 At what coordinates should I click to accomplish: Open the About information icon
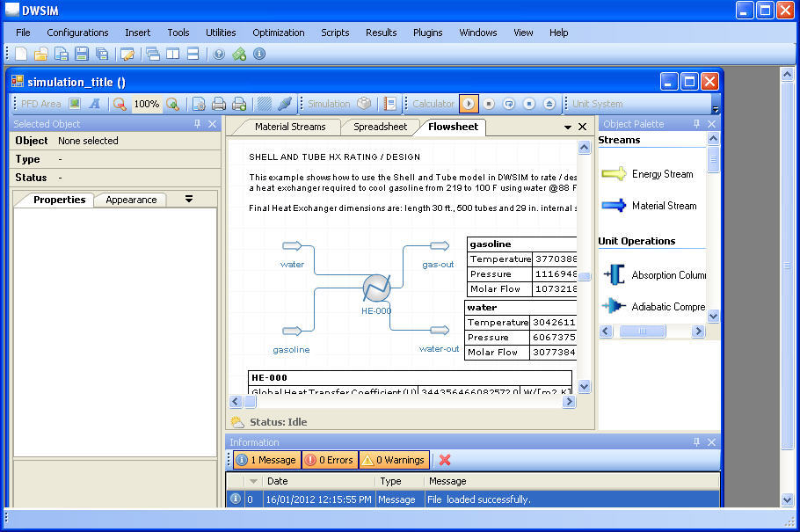coord(259,54)
